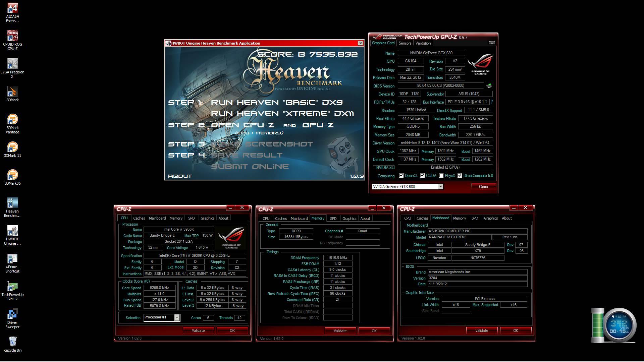644x362 pixels.
Task: Toggle the DirectCompute 5.0 checkbox
Action: pos(460,176)
